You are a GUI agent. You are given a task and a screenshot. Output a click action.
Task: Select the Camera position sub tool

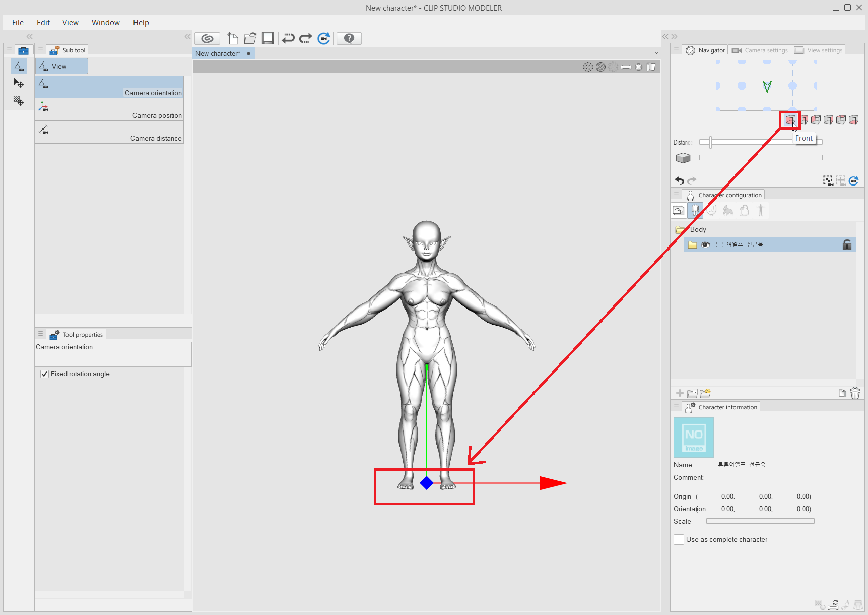109,109
